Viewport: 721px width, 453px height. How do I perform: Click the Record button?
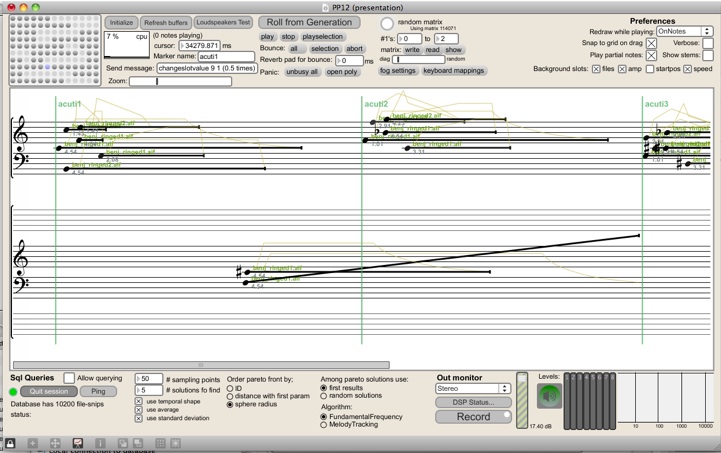pyautogui.click(x=473, y=417)
